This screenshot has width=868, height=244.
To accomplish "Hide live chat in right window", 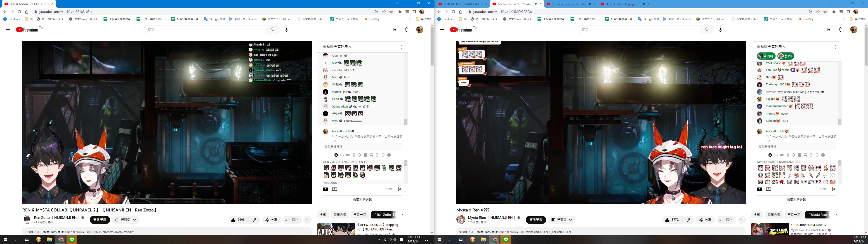I will pos(796,199).
